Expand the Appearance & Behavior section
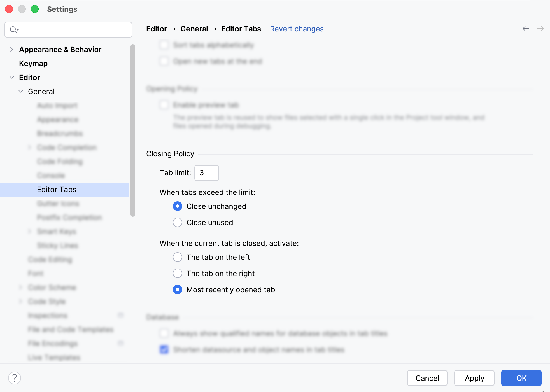Image resolution: width=550 pixels, height=392 pixels. (11, 49)
